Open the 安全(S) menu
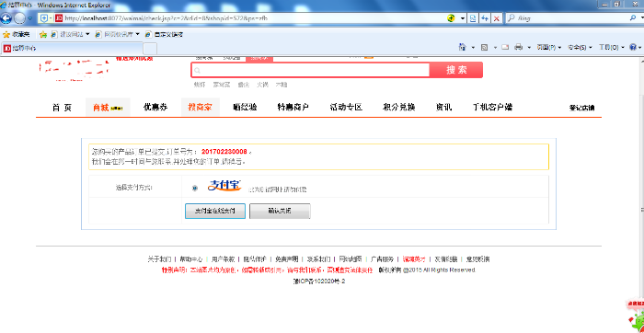Image resolution: width=644 pixels, height=333 pixels. pos(580,48)
